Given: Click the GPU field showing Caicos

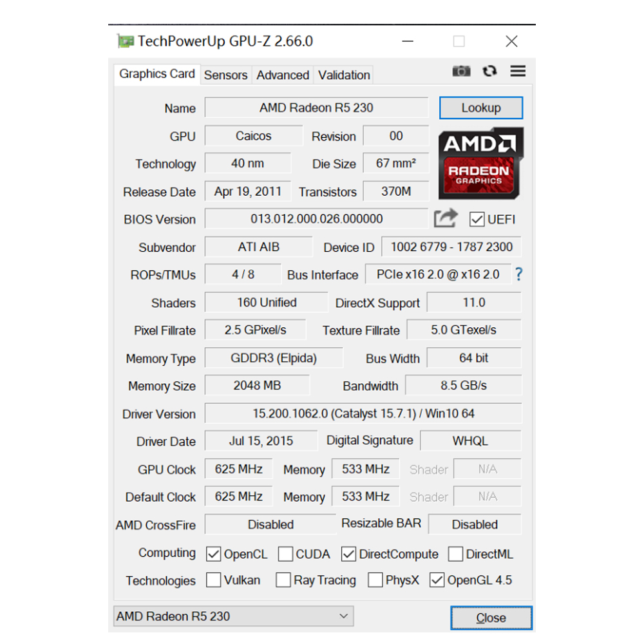Looking at the screenshot, I should 253,136.
